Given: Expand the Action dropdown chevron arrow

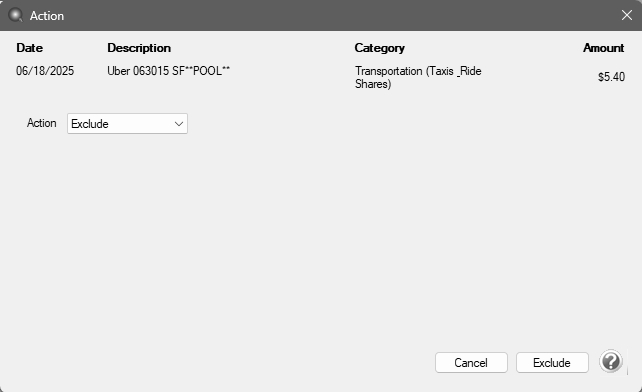Looking at the screenshot, I should pyautogui.click(x=179, y=124).
